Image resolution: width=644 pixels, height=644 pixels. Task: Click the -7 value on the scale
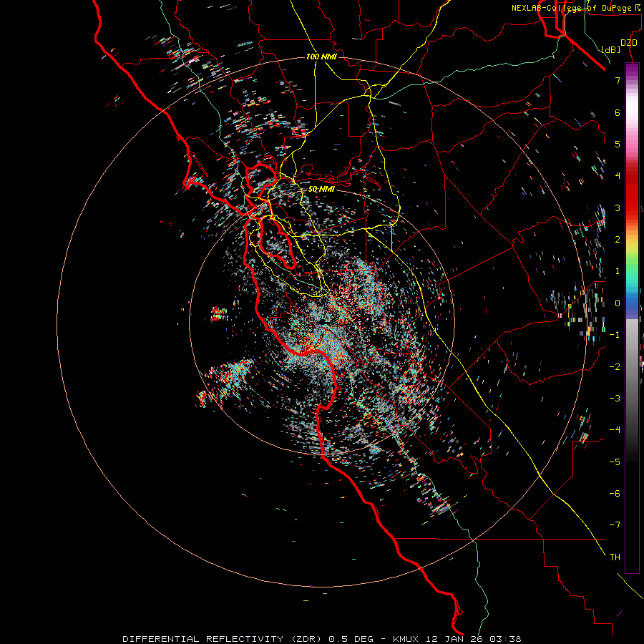pos(615,525)
